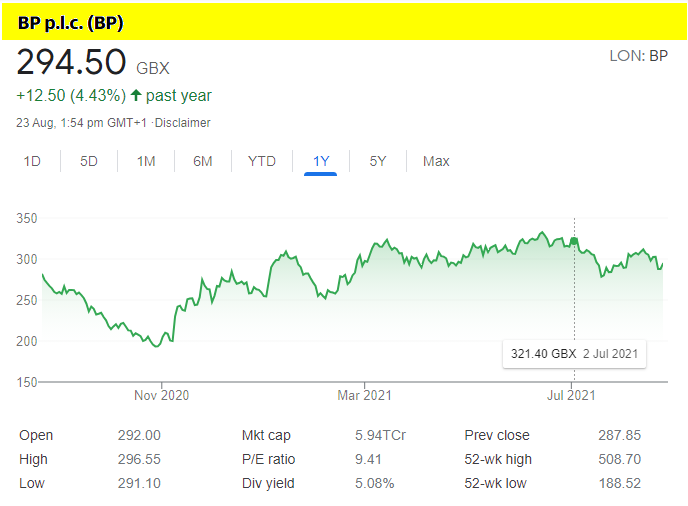Click the 350 y-axis label

(x=27, y=218)
